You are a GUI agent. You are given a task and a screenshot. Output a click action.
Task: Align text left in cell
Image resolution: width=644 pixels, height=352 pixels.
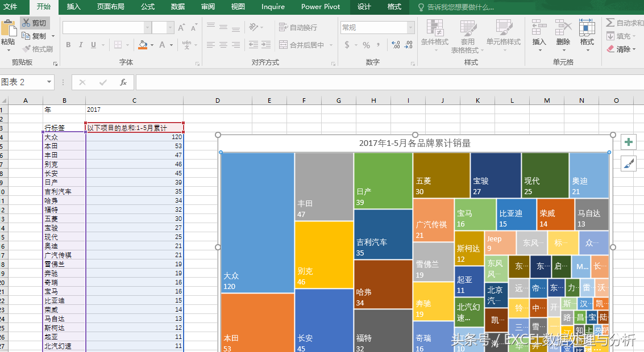[x=211, y=45]
